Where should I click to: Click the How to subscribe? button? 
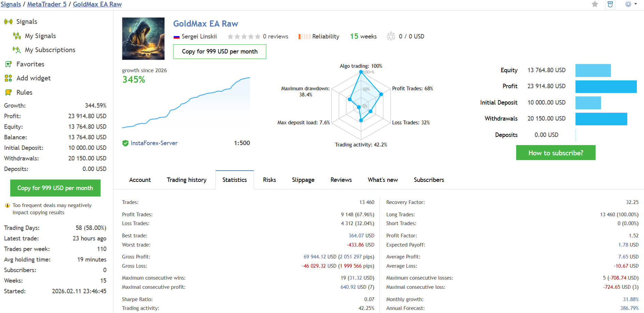(556, 153)
